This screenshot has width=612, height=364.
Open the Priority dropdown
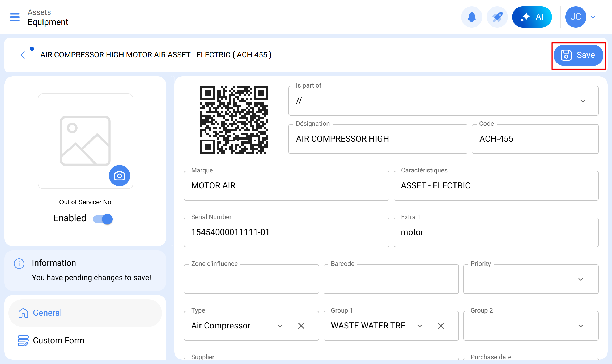point(580,279)
